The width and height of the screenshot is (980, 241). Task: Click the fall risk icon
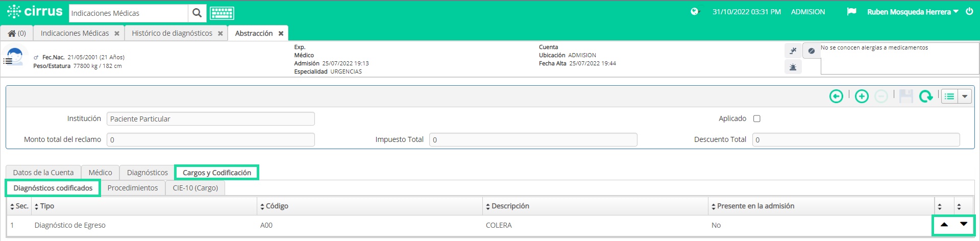coord(793,51)
